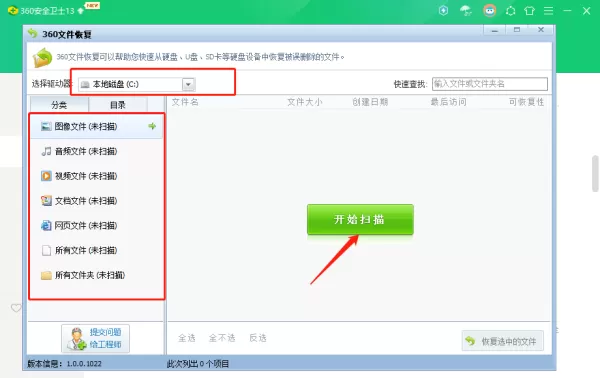Click green arrow beside 图像文件
Screen dimensions: 600x378
(x=152, y=126)
